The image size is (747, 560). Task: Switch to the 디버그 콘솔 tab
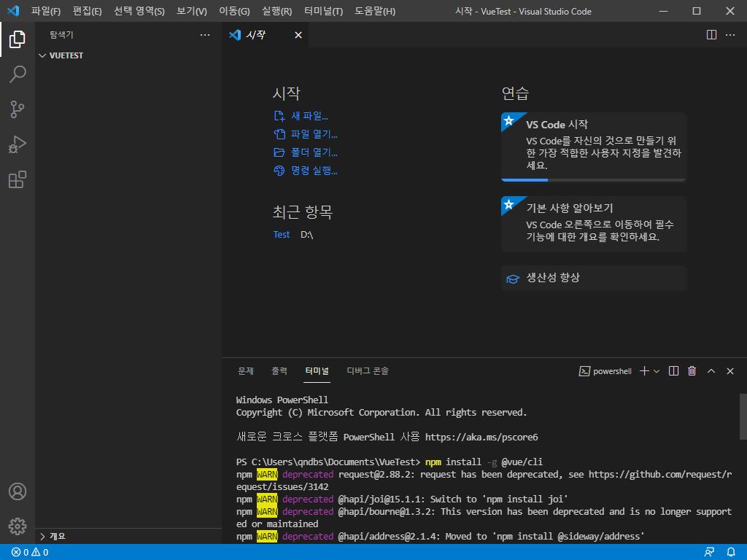tap(368, 371)
